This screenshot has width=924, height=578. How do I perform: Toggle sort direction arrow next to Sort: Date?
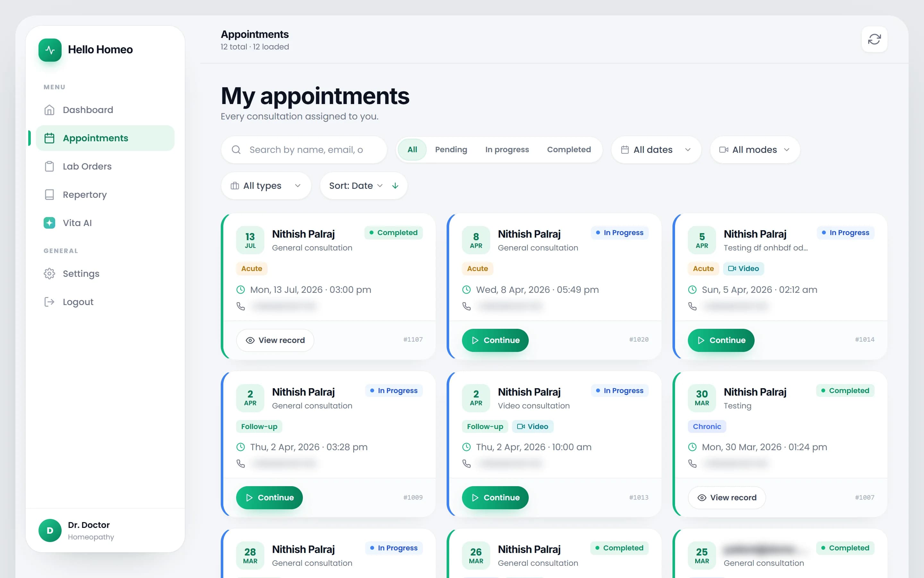395,186
